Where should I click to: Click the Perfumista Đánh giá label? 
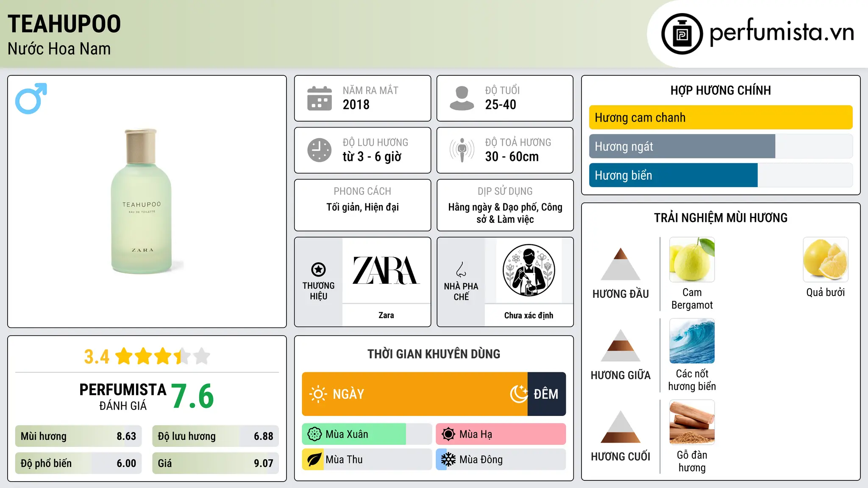pos(123,396)
